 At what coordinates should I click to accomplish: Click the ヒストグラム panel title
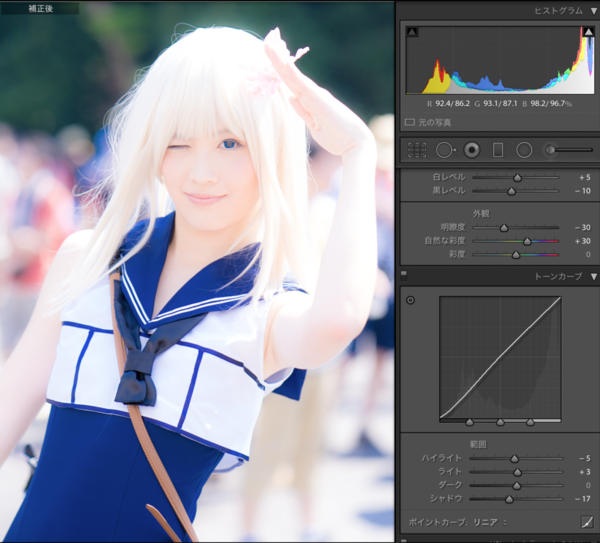pos(558,11)
